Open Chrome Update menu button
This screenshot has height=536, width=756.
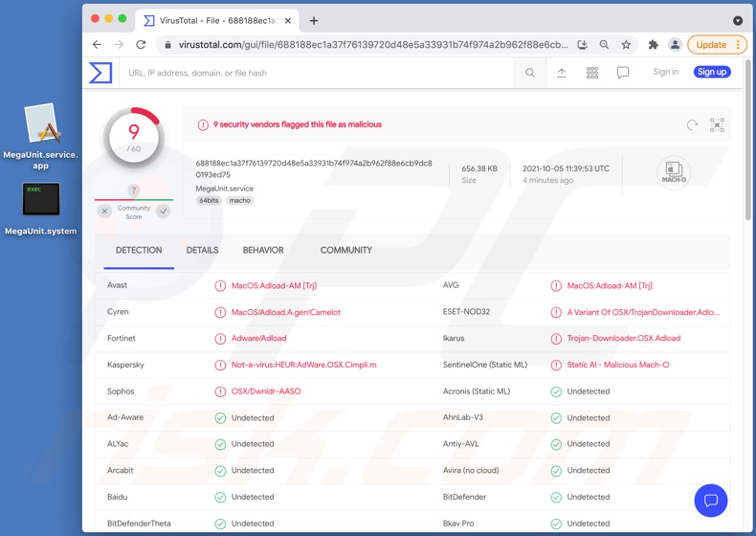coord(716,45)
